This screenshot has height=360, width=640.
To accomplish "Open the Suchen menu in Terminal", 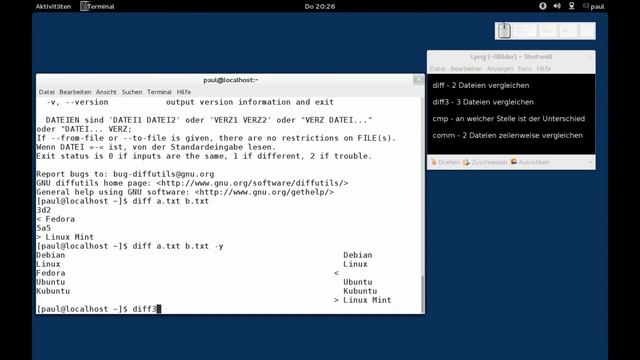I will click(x=132, y=92).
